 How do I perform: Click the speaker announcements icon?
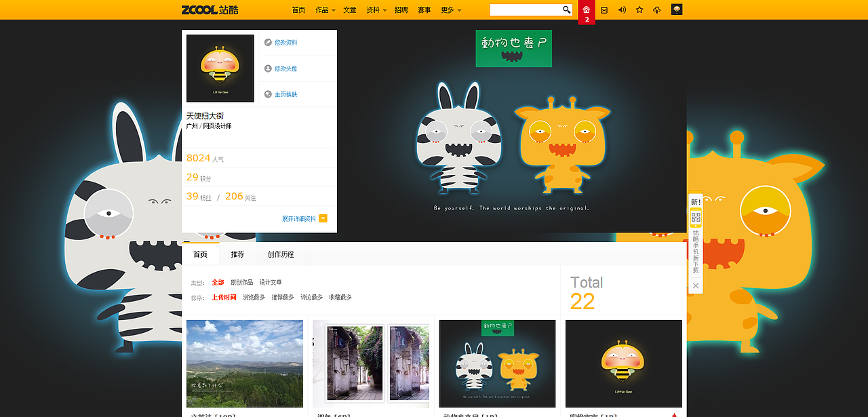coord(622,9)
